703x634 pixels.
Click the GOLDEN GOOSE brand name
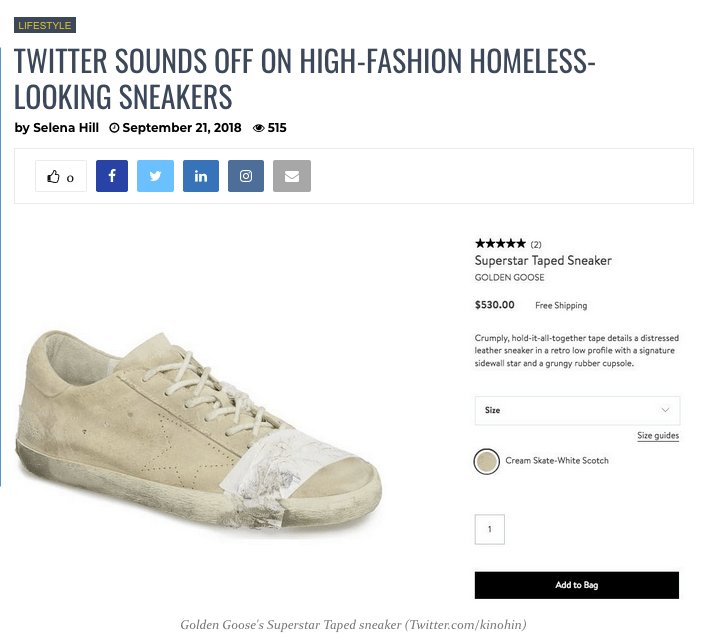click(510, 278)
